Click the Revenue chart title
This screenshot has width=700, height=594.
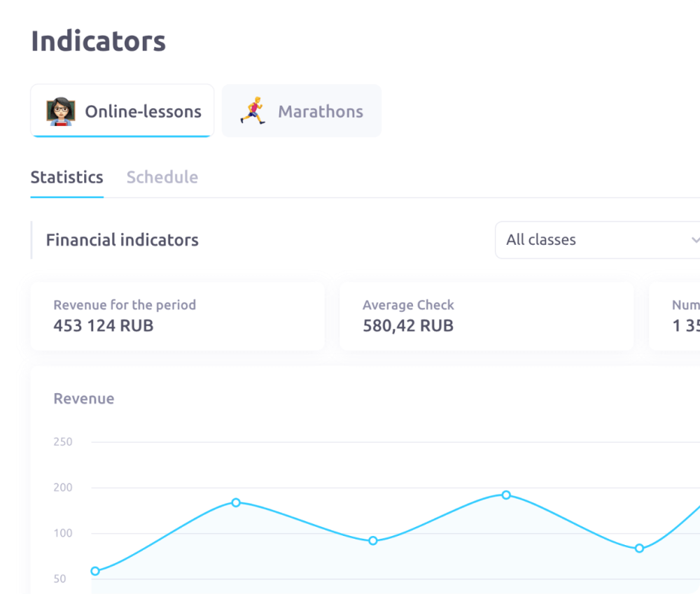point(84,399)
